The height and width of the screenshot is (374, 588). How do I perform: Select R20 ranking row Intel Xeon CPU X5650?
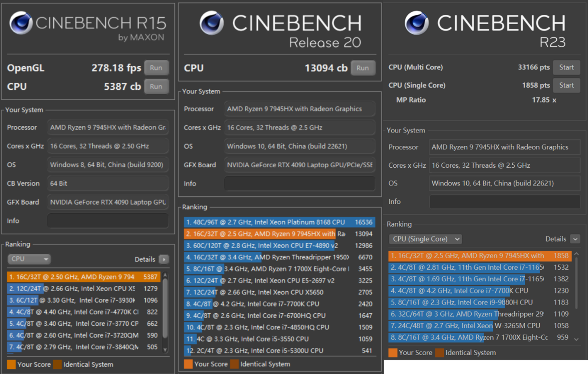(280, 292)
